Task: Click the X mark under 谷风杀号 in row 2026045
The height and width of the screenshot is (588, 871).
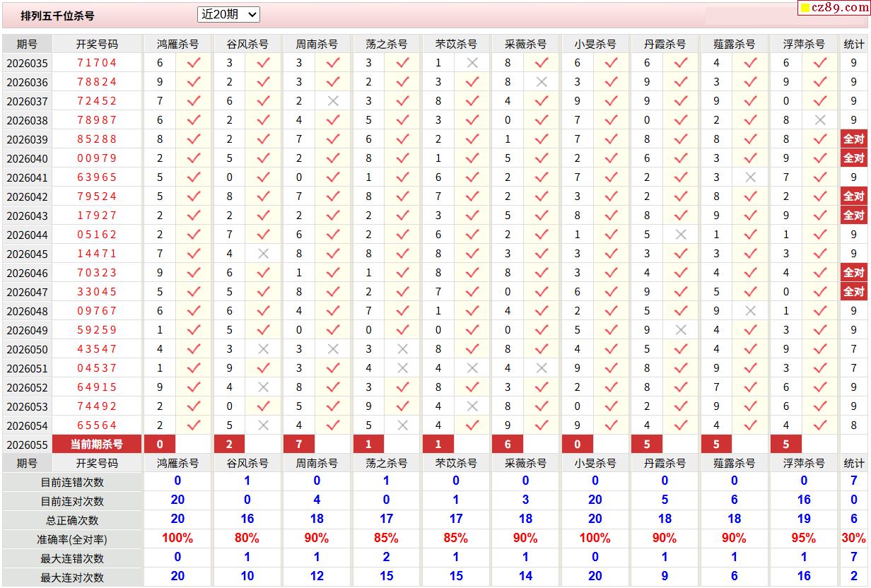Action: 264,254
